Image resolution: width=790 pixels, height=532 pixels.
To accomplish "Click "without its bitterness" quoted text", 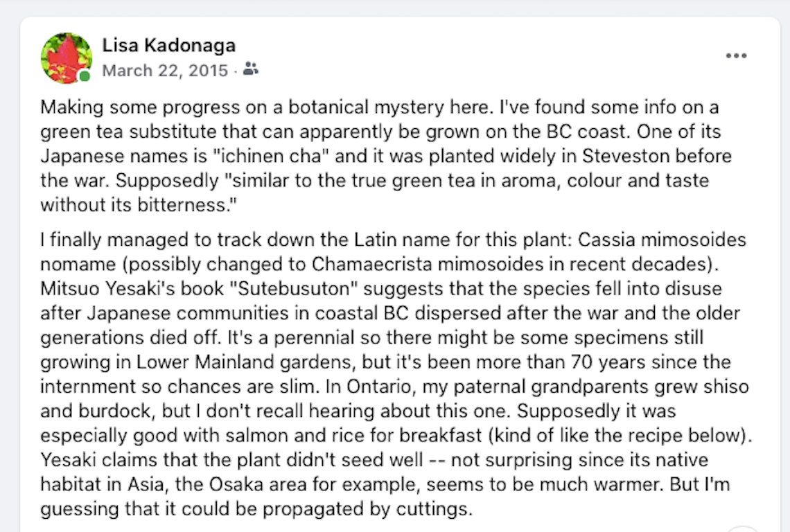I will (123, 205).
